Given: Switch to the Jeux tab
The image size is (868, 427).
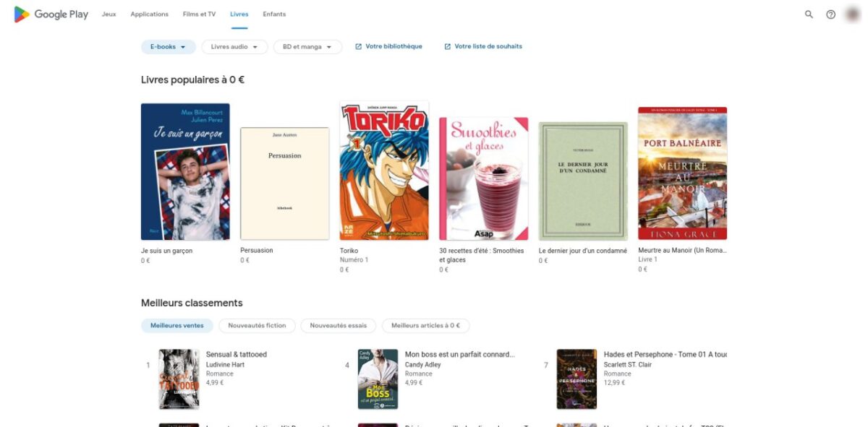Looking at the screenshot, I should 109,14.
